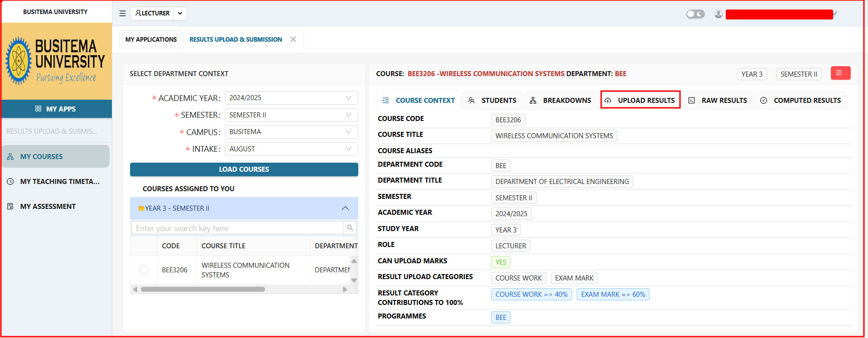Toggle the dark mode switch
The width and height of the screenshot is (868, 338).
[x=695, y=14]
